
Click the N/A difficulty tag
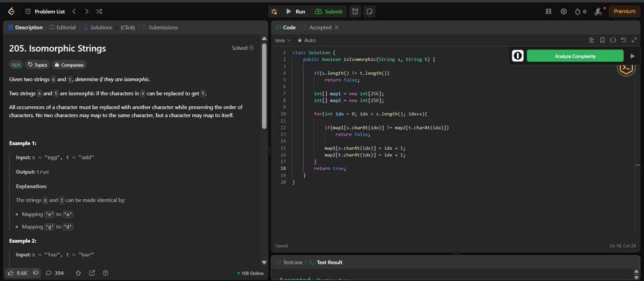pos(16,65)
